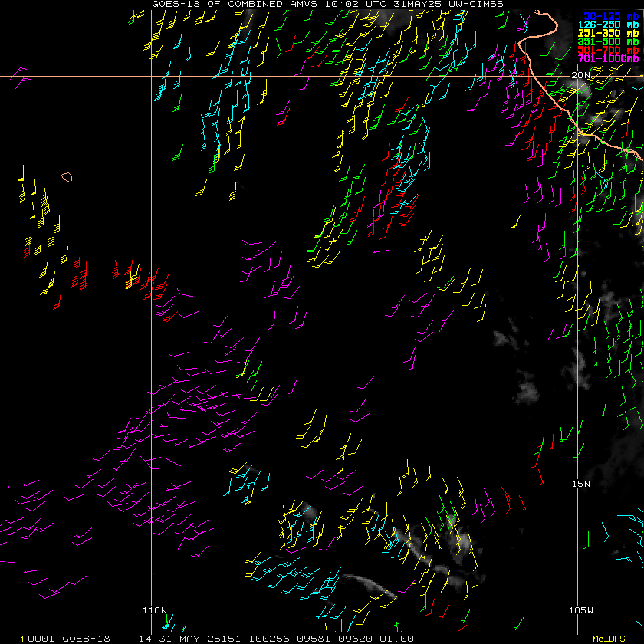This screenshot has width=644, height=644.
Task: Click the 501-700 mb red legend entry
Action: (611, 50)
